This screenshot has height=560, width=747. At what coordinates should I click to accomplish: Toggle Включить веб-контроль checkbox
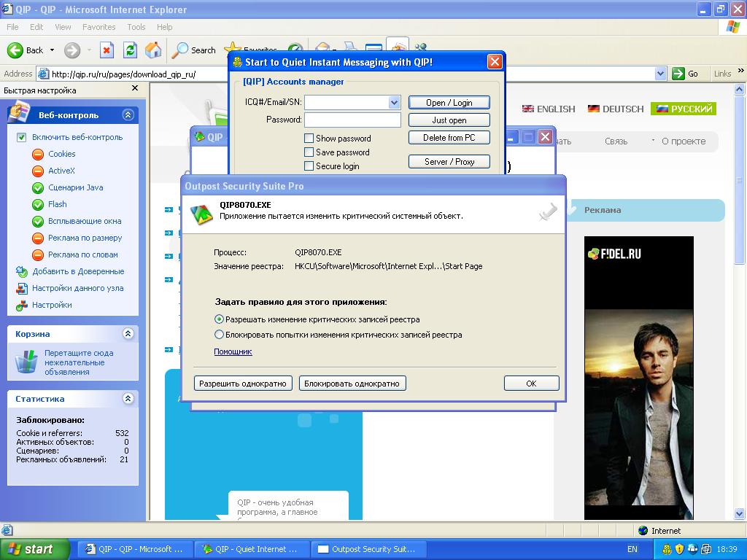click(21, 138)
